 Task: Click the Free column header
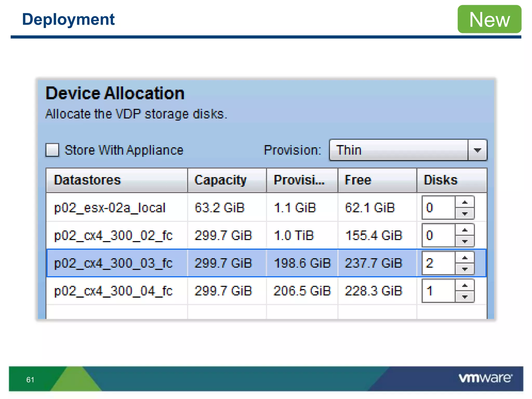pyautogui.click(x=377, y=180)
